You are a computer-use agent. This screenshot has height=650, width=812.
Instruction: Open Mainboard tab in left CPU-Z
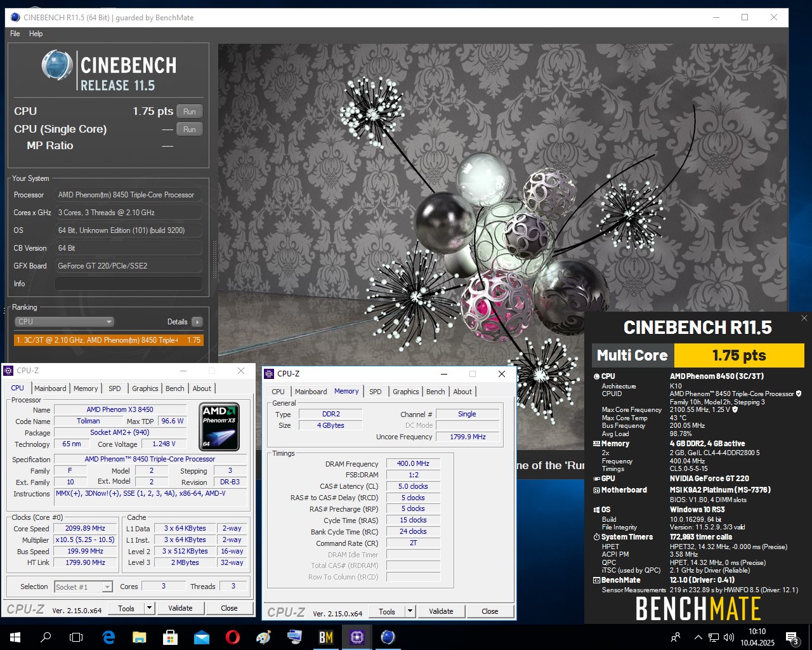tap(50, 388)
